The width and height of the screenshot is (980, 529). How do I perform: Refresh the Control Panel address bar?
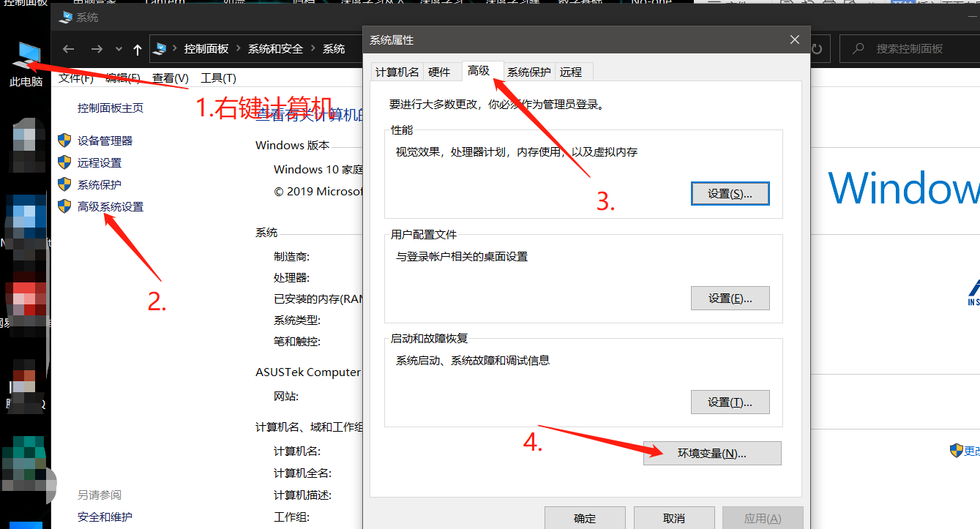tap(818, 49)
